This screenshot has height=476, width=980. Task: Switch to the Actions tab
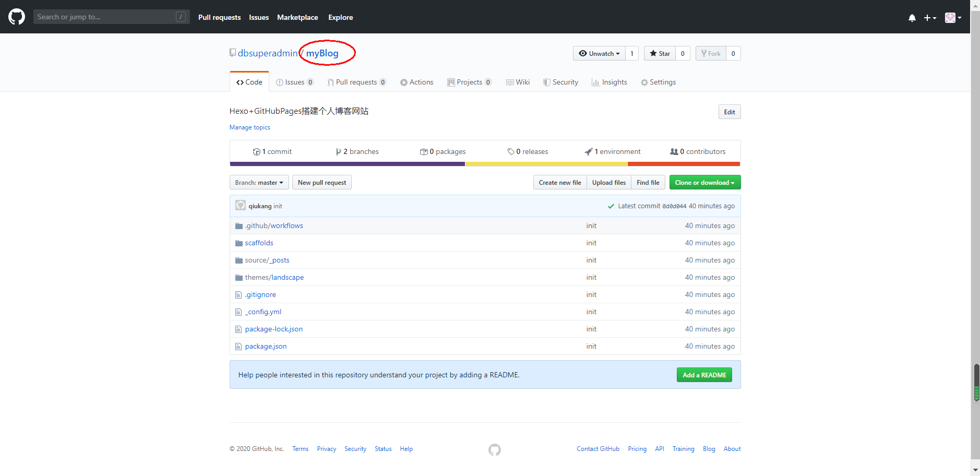click(x=417, y=82)
